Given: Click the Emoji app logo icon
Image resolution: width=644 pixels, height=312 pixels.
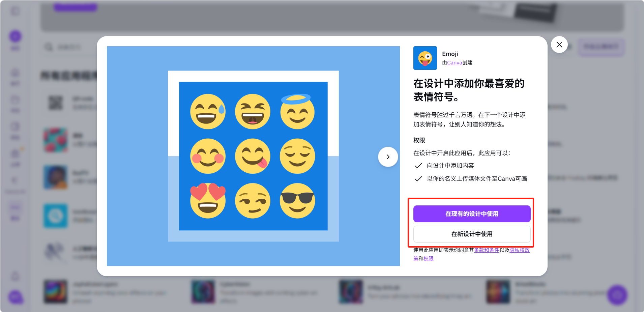Looking at the screenshot, I should pos(425,58).
